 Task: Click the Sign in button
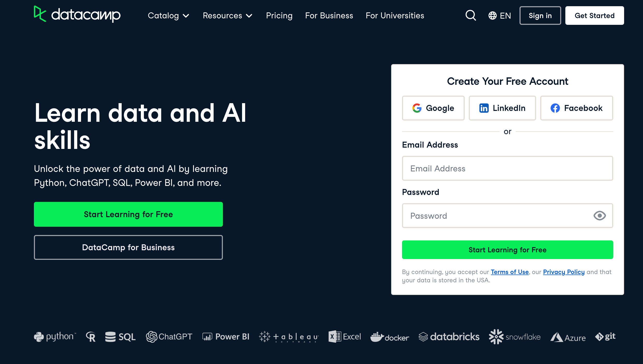540,16
